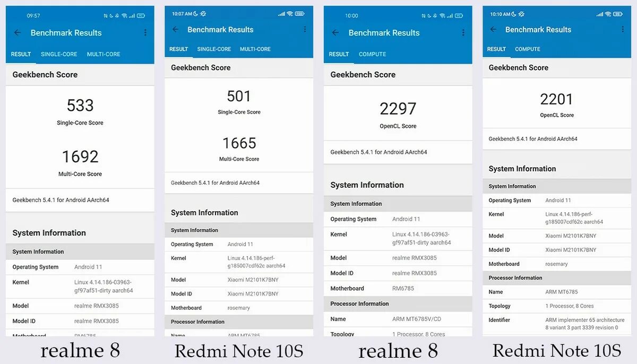
Task: Tap System Information heading on the 10:00 screen
Action: tap(367, 185)
